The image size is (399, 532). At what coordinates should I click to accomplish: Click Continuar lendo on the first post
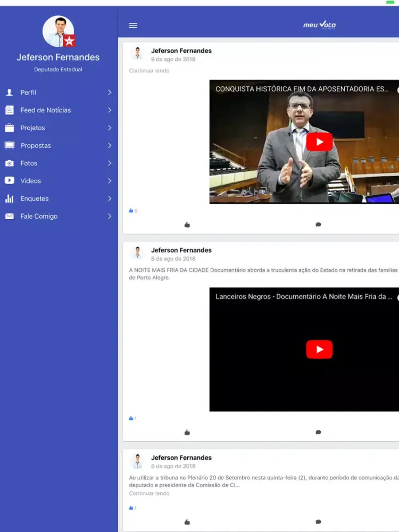[x=149, y=71]
